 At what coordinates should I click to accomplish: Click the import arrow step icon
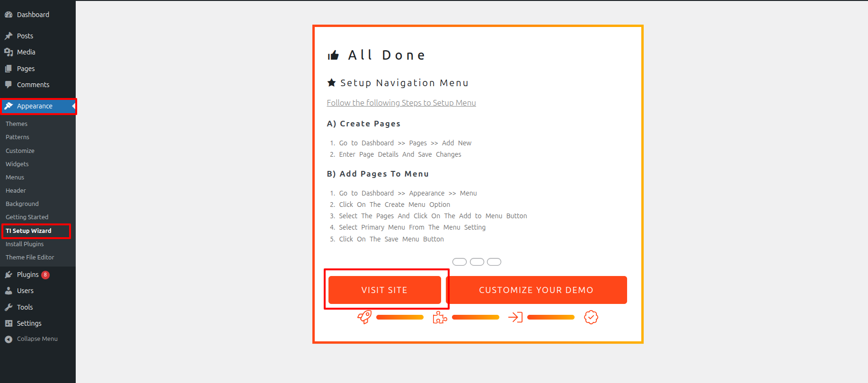(x=515, y=317)
